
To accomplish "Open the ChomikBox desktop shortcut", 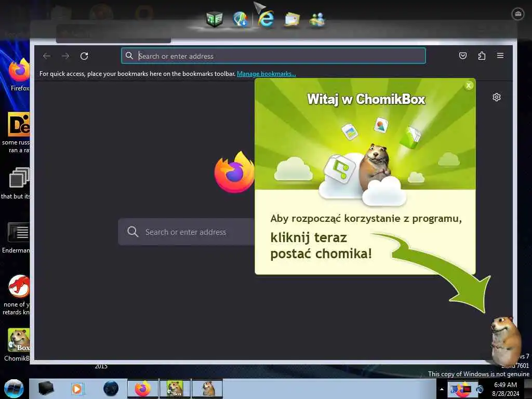I will coord(18,344).
